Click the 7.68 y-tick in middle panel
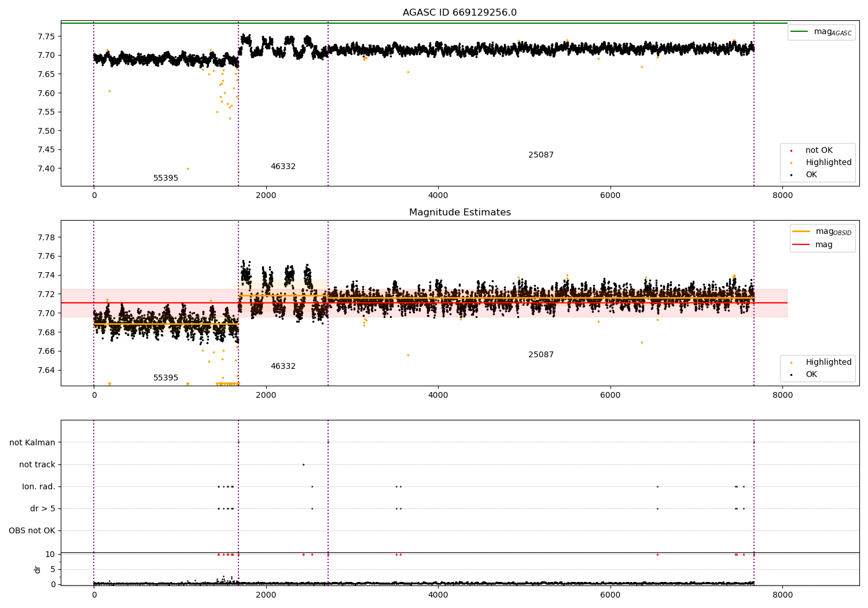The image size is (868, 608). point(46,332)
